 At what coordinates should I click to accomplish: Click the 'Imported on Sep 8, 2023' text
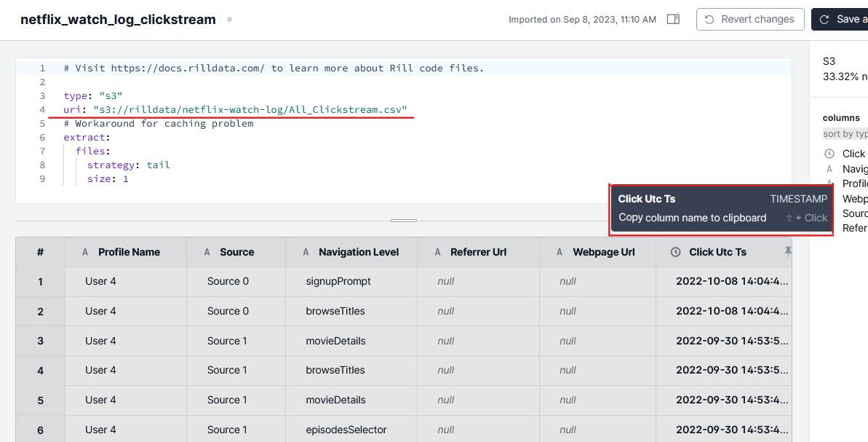[x=582, y=20]
